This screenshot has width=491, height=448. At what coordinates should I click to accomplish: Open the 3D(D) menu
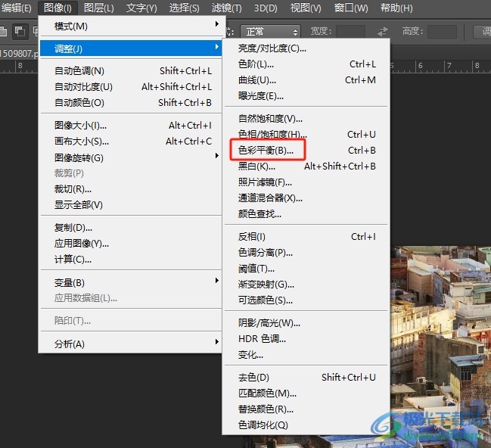(266, 8)
